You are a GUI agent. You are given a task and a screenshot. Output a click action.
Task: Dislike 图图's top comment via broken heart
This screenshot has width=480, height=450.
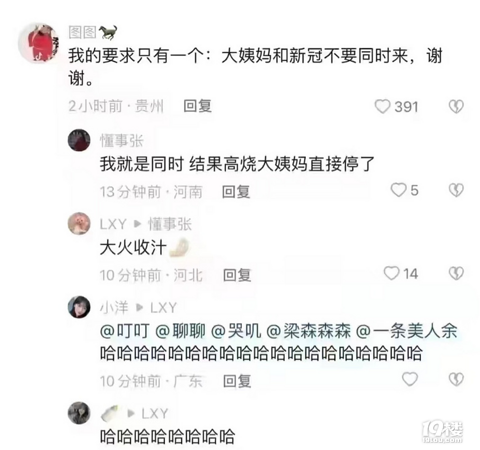coord(456,107)
